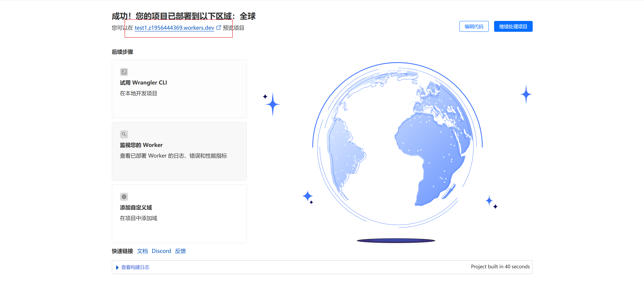644x290 pixels.
Task: Click the Project built in 40 seconds text
Action: (500, 267)
